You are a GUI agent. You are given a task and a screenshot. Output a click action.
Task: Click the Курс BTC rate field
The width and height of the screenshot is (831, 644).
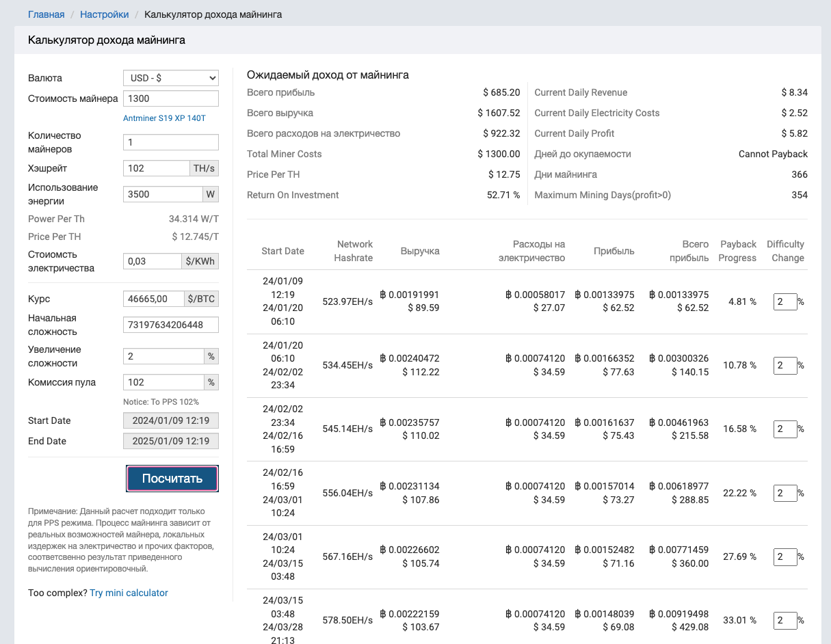[x=154, y=299]
